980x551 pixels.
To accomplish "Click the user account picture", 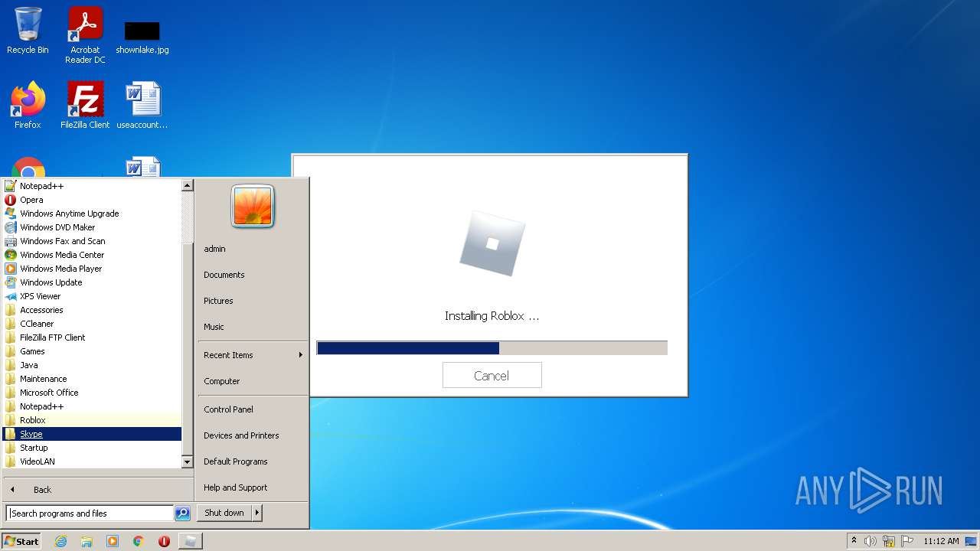I will pyautogui.click(x=253, y=206).
